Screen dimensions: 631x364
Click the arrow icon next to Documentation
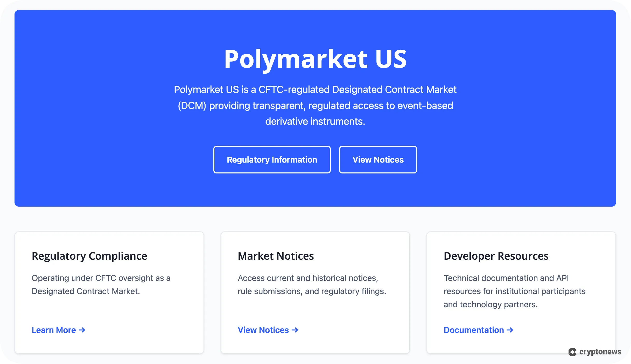[x=510, y=330]
